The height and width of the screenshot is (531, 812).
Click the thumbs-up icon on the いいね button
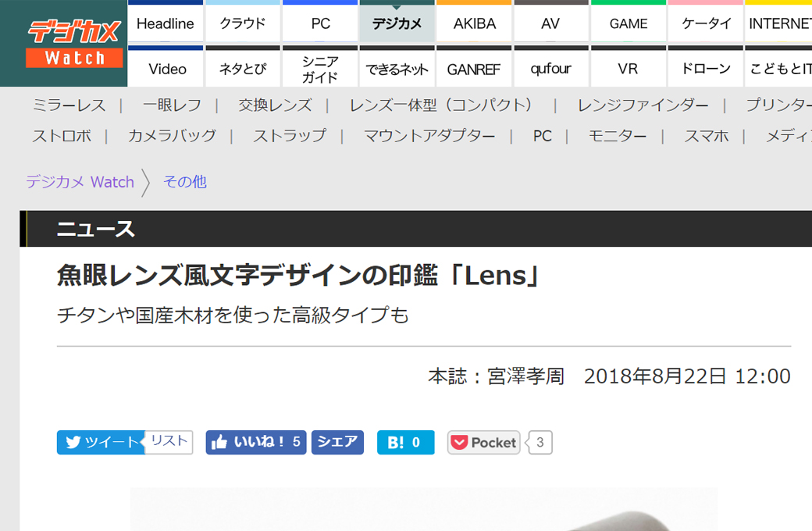coord(219,443)
